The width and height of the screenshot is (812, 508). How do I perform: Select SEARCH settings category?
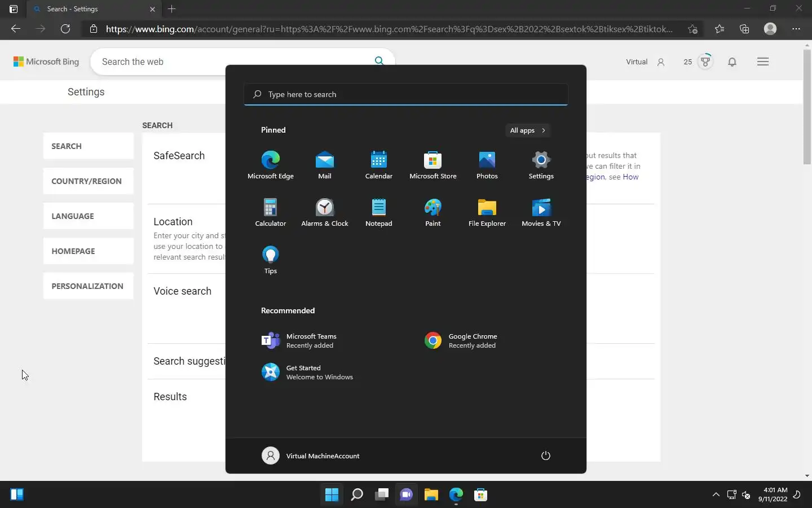coord(89,146)
